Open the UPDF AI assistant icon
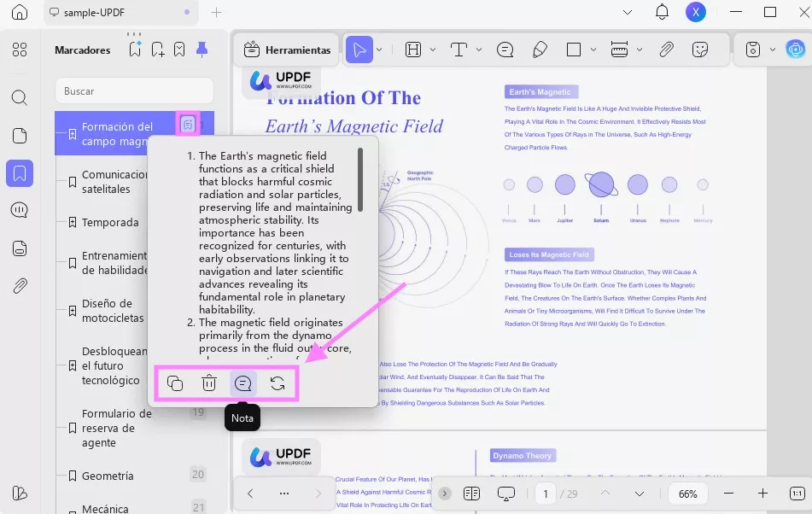The height and width of the screenshot is (514, 812). [796, 50]
